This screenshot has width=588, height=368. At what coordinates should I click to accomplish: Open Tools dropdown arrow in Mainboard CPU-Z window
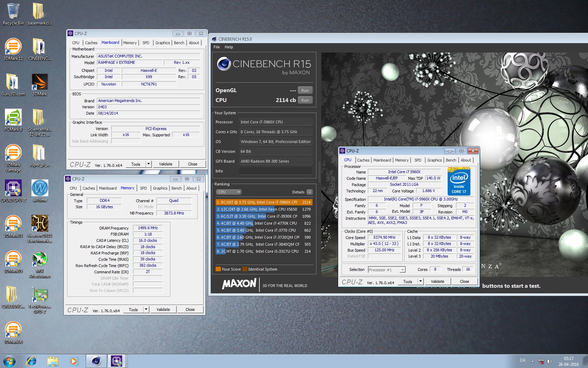point(148,164)
